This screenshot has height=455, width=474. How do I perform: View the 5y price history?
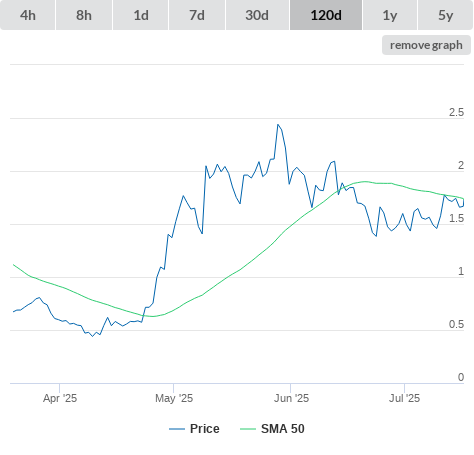tap(446, 15)
